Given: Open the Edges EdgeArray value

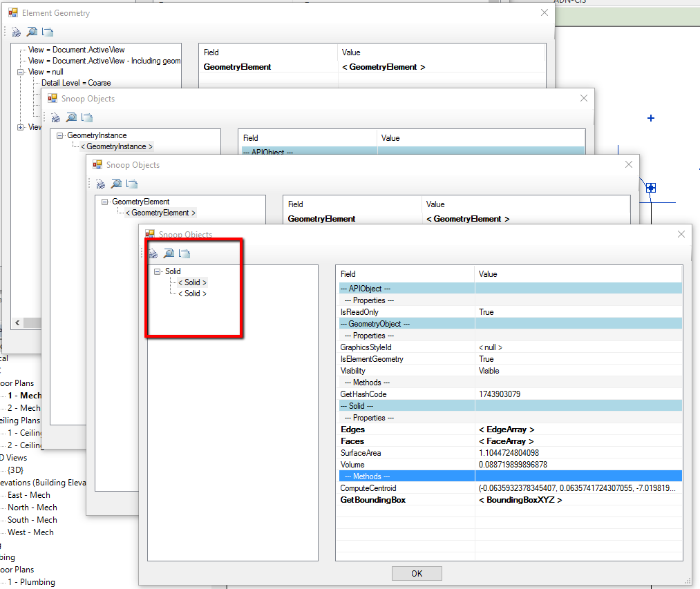Looking at the screenshot, I should click(x=506, y=429).
